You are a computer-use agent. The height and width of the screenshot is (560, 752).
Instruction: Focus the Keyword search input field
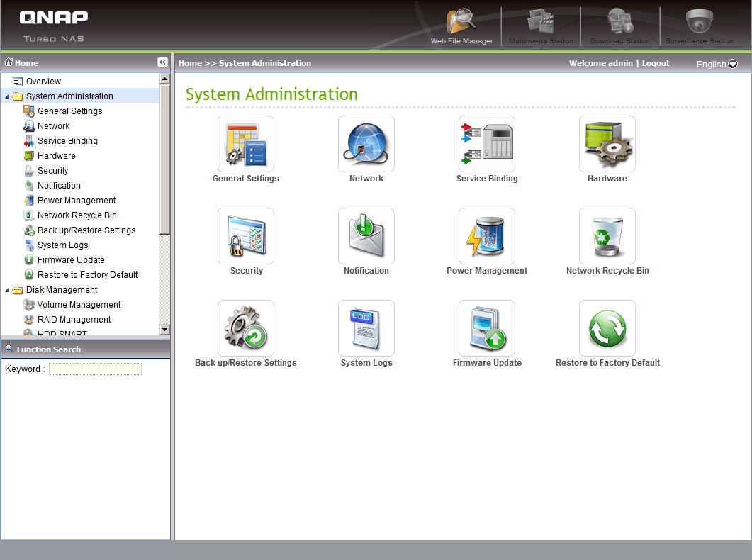coord(95,369)
